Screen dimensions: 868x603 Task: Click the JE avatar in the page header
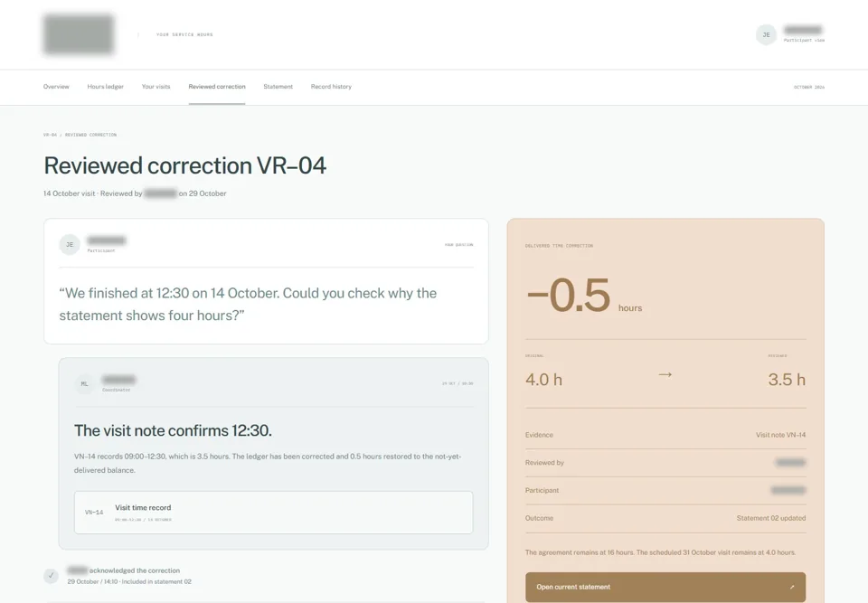click(766, 35)
